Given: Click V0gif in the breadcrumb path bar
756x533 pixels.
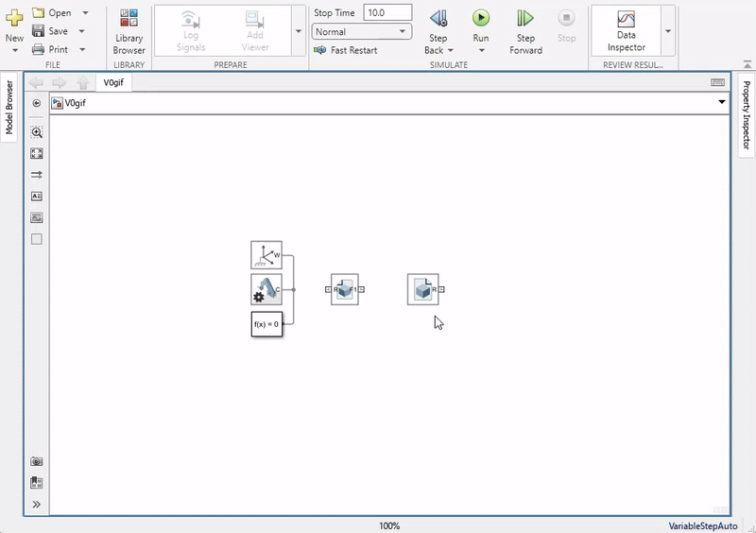Looking at the screenshot, I should (x=74, y=103).
